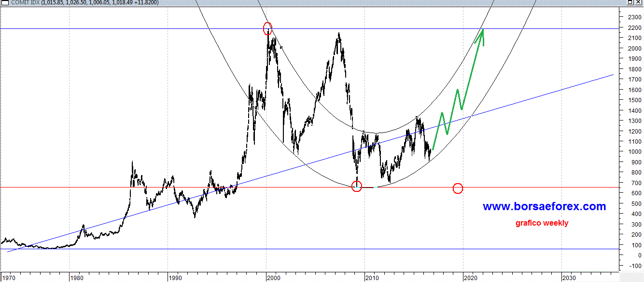This screenshot has height=282, width=644.
Task: Click the 2010 label on the time axis
Action: pyautogui.click(x=372, y=278)
